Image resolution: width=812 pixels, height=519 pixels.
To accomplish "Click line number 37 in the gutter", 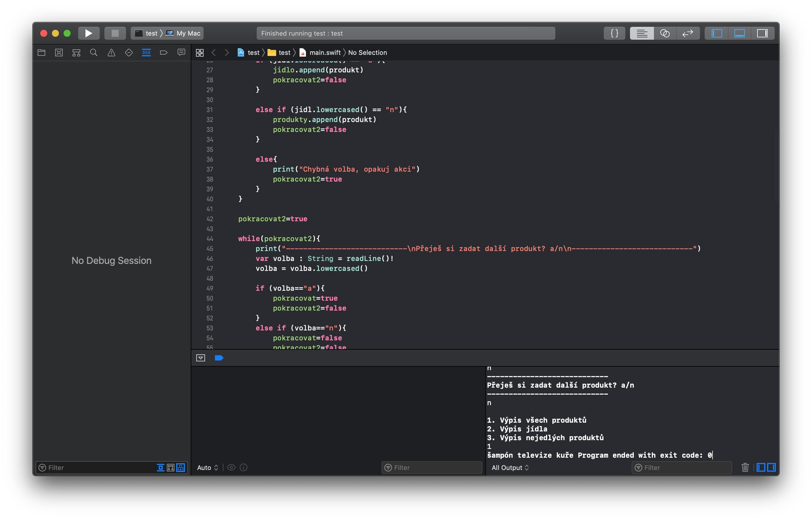I will coord(210,169).
